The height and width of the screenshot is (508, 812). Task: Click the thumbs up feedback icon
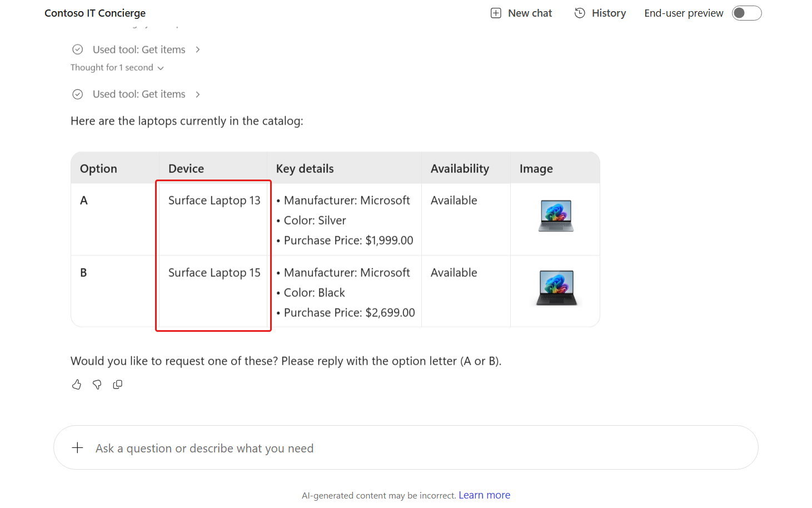[77, 385]
